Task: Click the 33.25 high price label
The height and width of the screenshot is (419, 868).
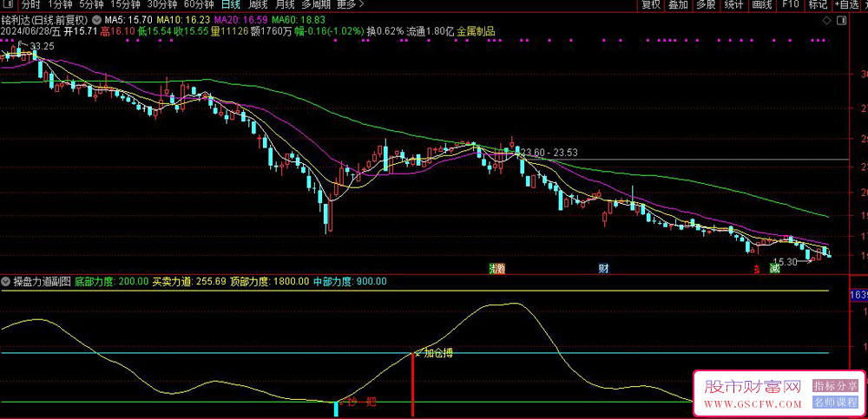Action: (42, 46)
